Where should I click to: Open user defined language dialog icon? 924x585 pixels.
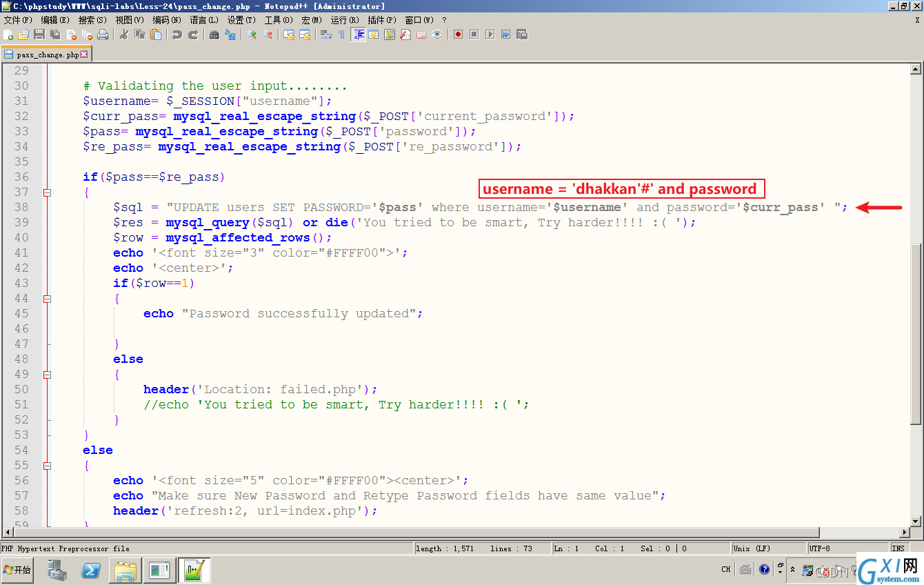[x=374, y=34]
